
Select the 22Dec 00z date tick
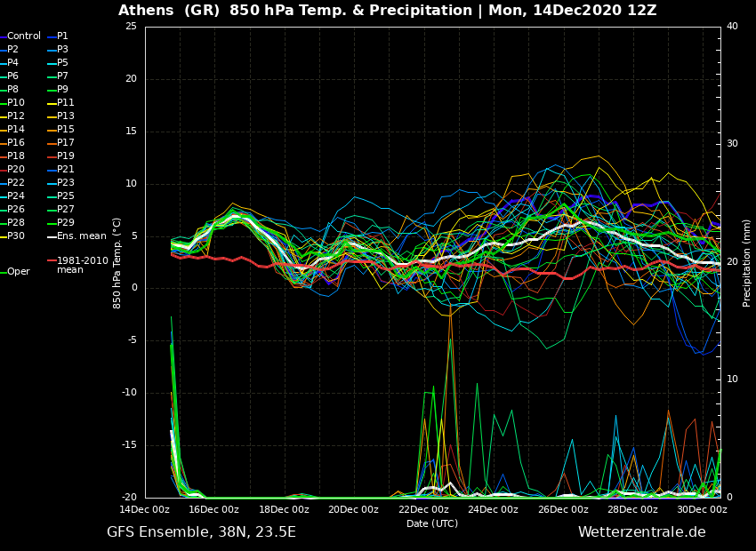point(423,510)
